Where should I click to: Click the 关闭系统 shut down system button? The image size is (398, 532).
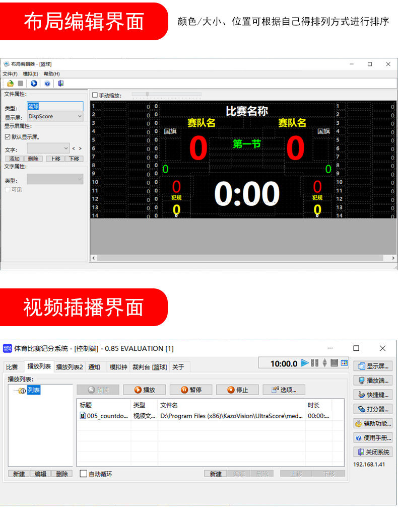(x=373, y=452)
